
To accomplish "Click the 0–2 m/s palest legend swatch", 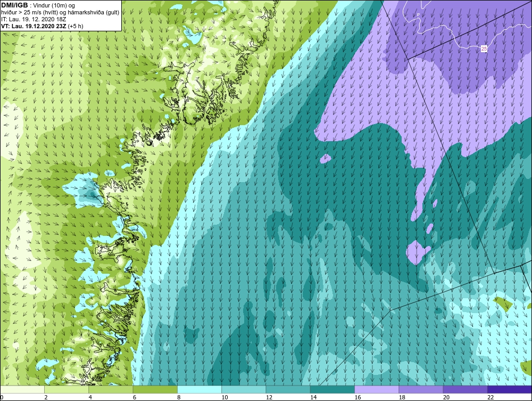I will pos(22,389).
